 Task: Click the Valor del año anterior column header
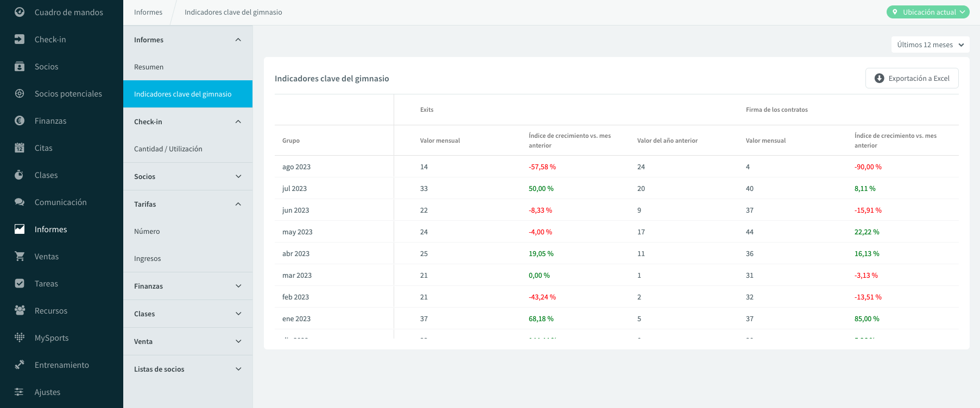667,141
